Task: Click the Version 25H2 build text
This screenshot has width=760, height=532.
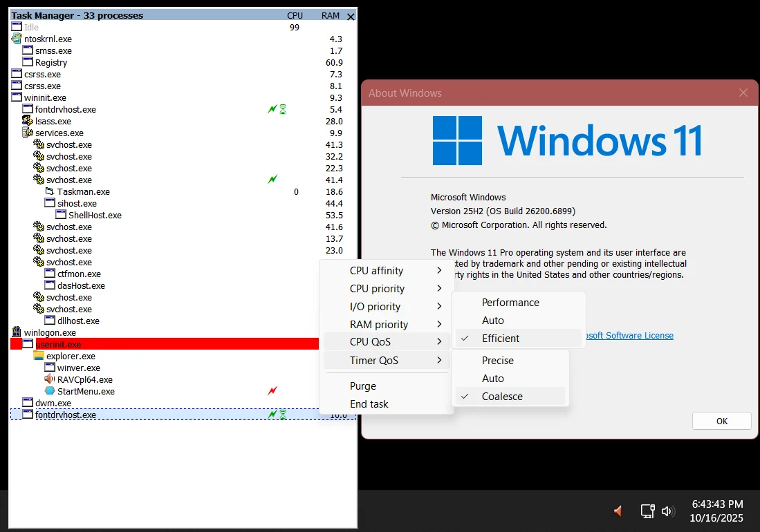Action: point(503,211)
